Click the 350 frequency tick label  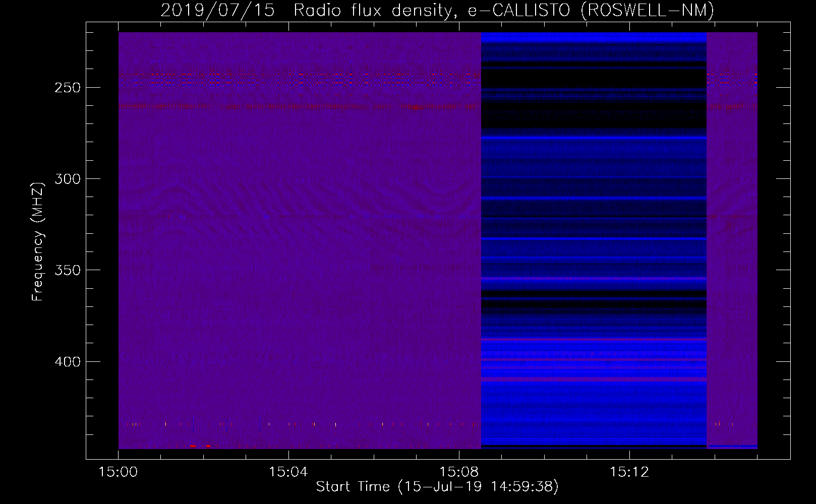coord(68,270)
